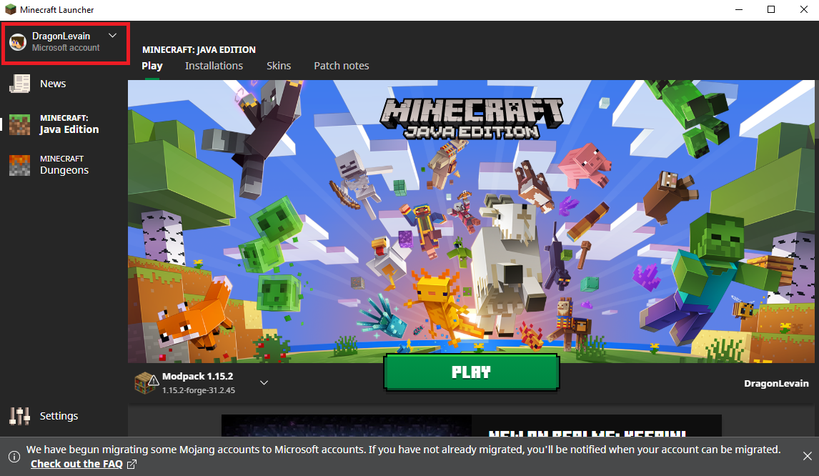Open the Check out the FAQ link
This screenshot has height=476, width=819.
(x=77, y=464)
